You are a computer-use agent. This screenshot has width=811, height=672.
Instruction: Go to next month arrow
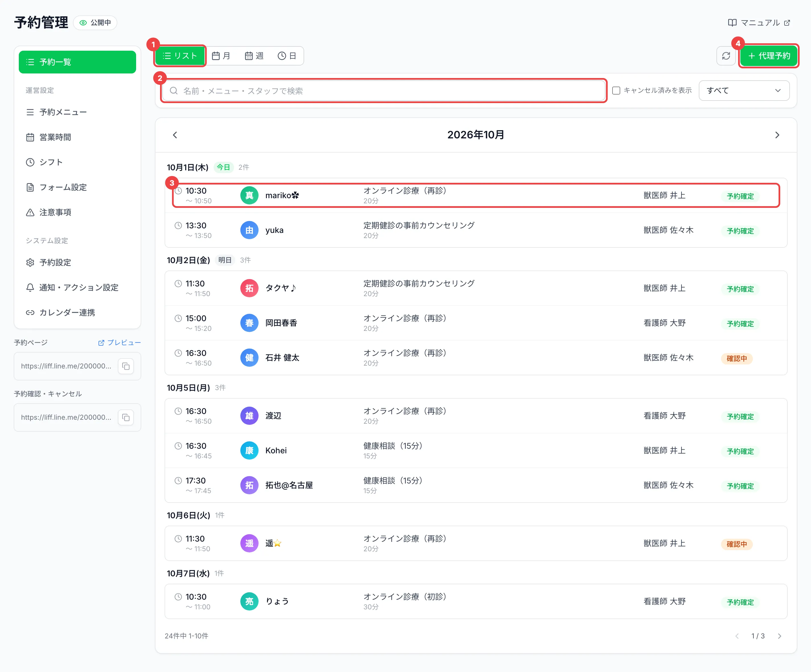click(x=777, y=135)
